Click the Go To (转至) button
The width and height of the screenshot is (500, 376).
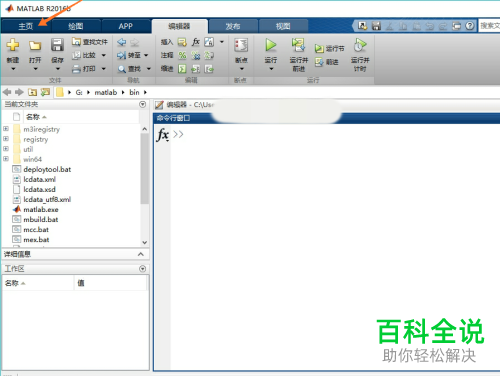click(129, 55)
